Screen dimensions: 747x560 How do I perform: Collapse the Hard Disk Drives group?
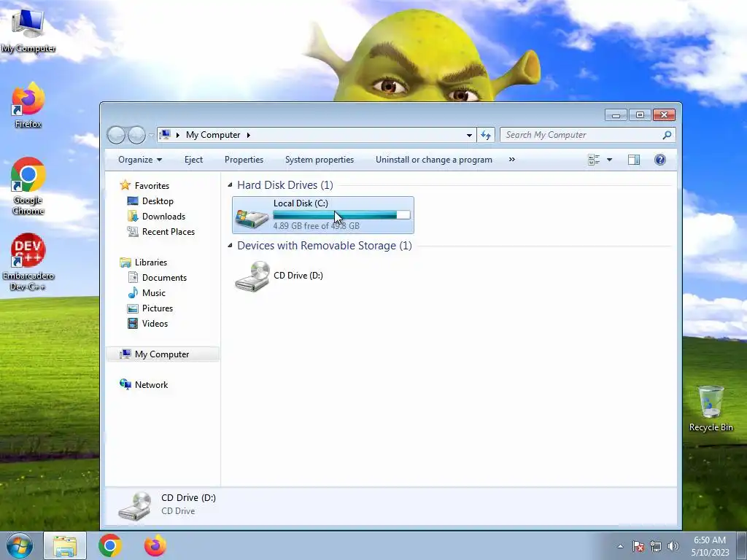pos(230,184)
